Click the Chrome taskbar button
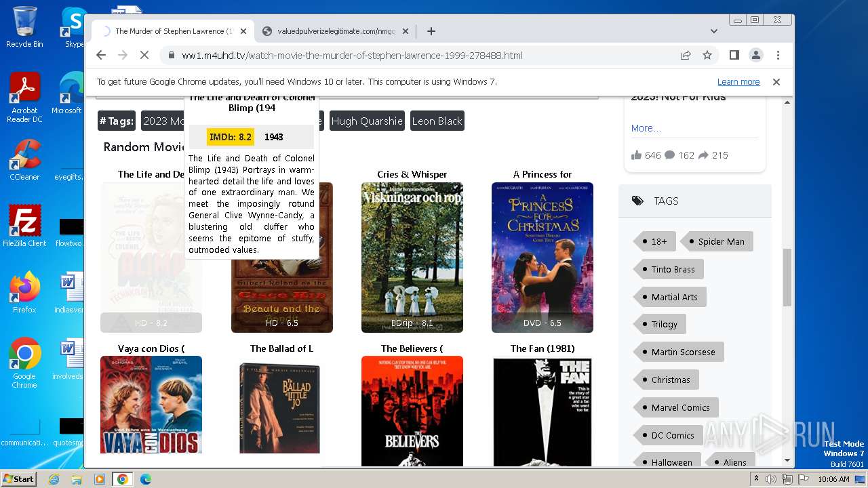This screenshot has height=488, width=868. tap(123, 479)
